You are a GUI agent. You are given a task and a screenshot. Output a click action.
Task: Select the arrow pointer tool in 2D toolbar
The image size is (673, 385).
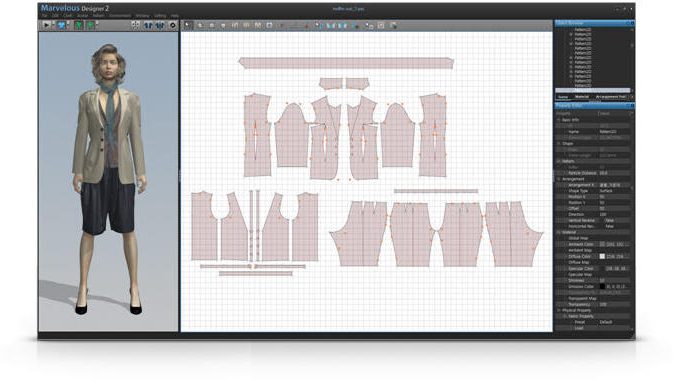coord(188,25)
